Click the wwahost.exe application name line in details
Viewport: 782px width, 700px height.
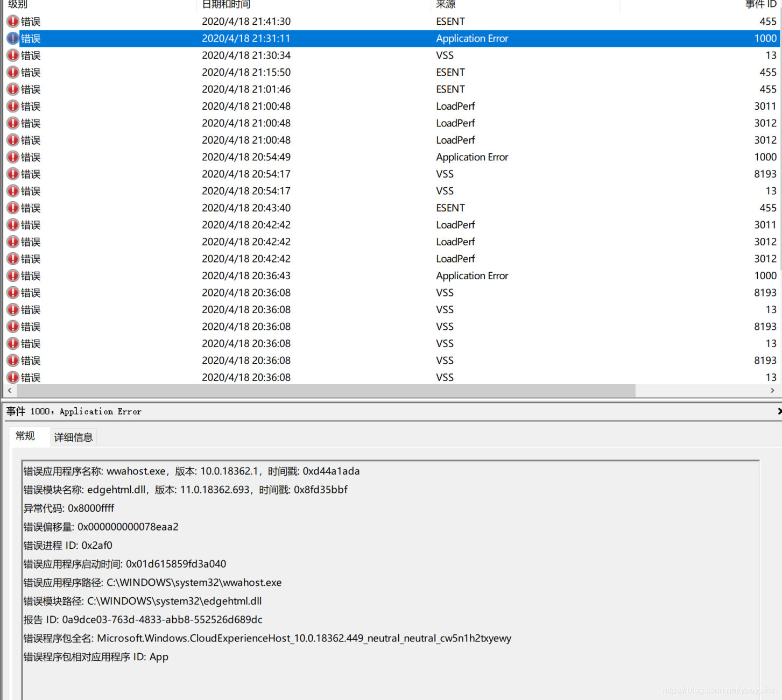pos(192,471)
